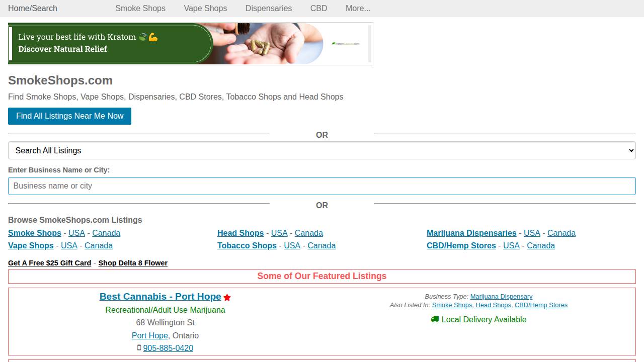Image resolution: width=644 pixels, height=362 pixels.
Task: Click the business name or city input field
Action: (322, 186)
